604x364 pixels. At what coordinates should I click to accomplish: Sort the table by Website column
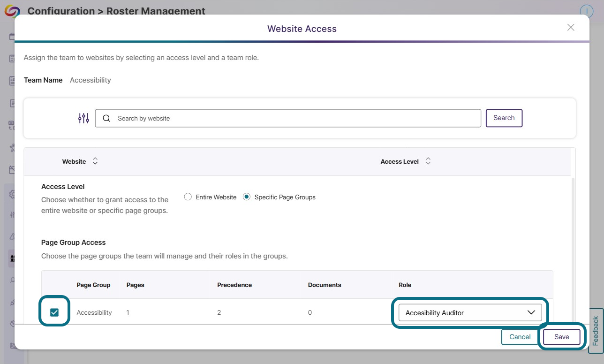[x=95, y=161]
